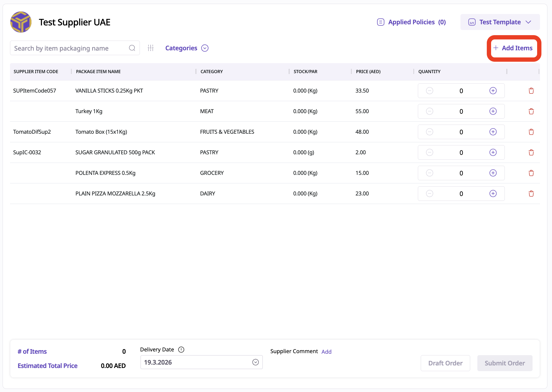552x392 pixels.
Task: Expand the Categories dropdown
Action: [187, 48]
